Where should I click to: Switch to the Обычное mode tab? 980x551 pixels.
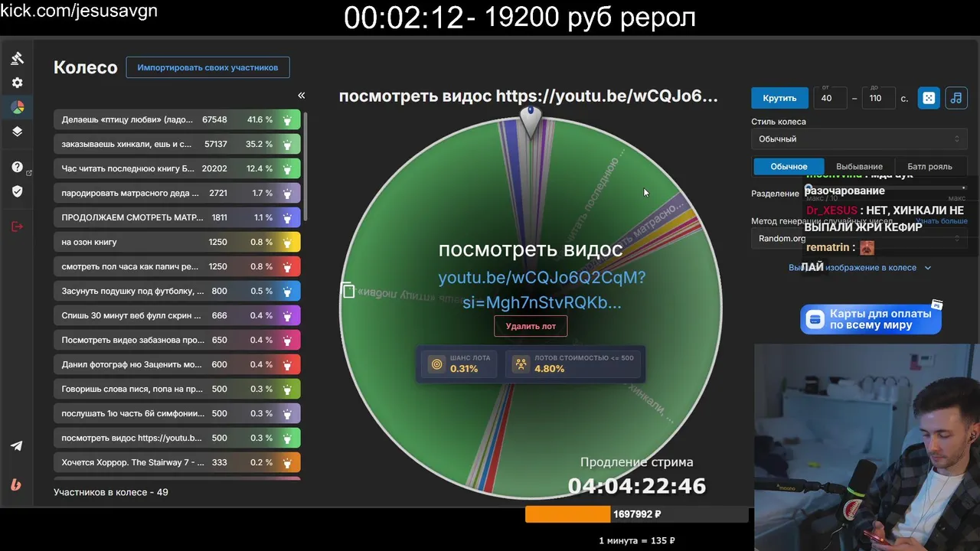click(789, 166)
